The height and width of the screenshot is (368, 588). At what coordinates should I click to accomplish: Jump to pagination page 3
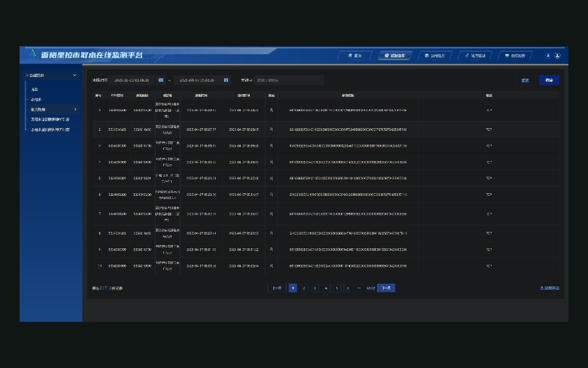315,288
